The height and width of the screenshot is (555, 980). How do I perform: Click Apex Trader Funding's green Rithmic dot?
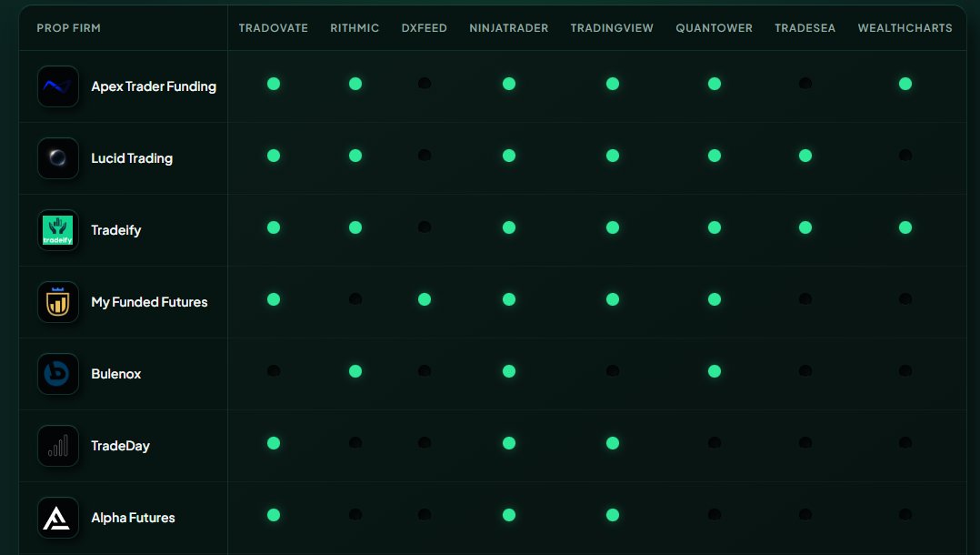pos(355,84)
